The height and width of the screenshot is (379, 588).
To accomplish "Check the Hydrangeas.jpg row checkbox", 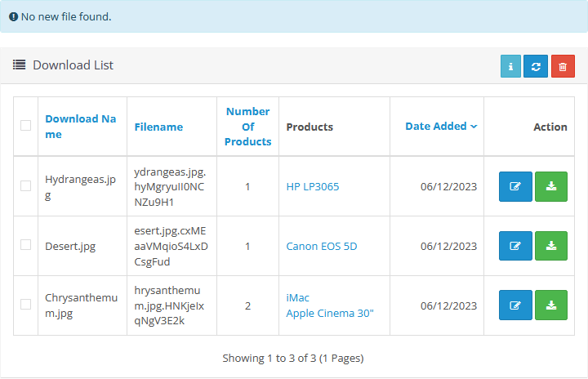I will (x=26, y=186).
